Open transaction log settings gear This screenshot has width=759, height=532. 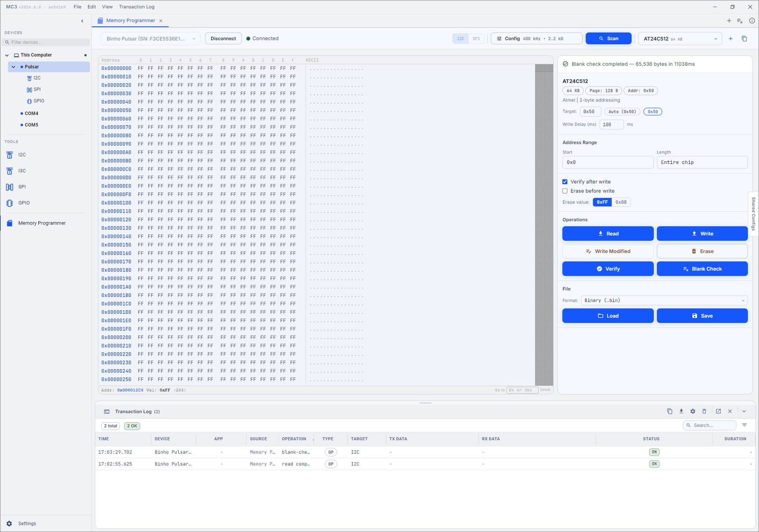(x=693, y=411)
